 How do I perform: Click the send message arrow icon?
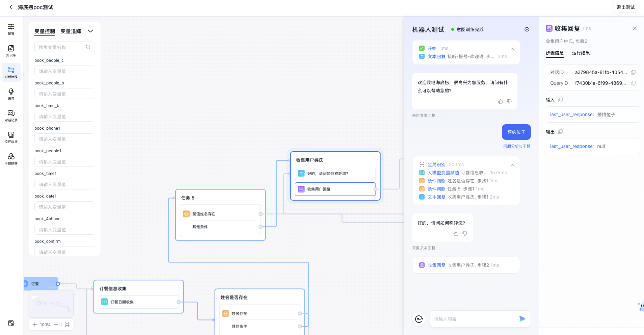point(522,319)
